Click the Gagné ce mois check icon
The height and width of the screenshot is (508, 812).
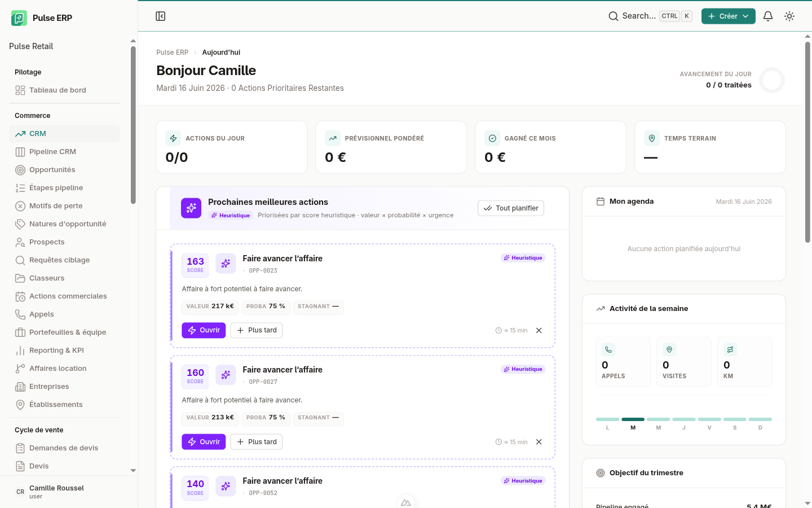pyautogui.click(x=492, y=138)
